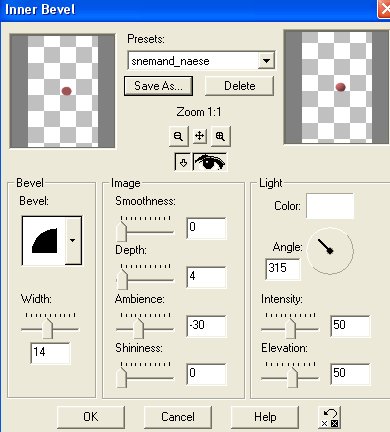The image size is (390, 432).
Task: Open the Presets dropdown list
Action: [266, 61]
